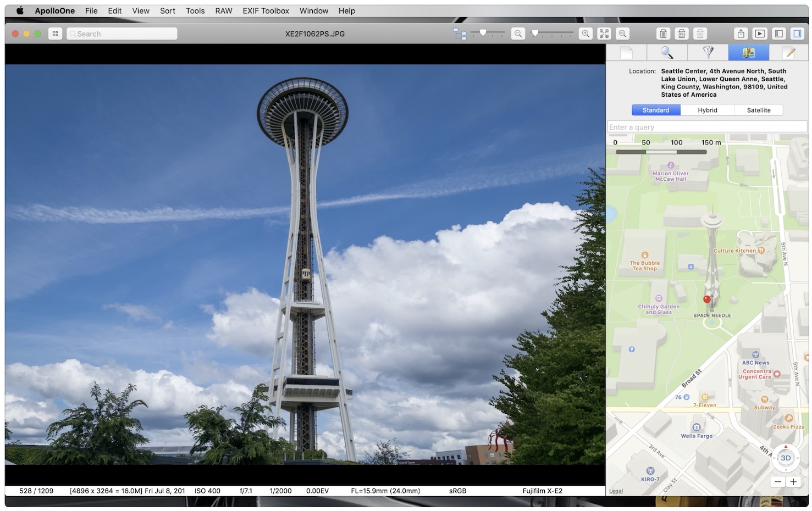Viewport: 812px width, 511px height.
Task: Toggle the left sidebar panel
Action: (779, 34)
